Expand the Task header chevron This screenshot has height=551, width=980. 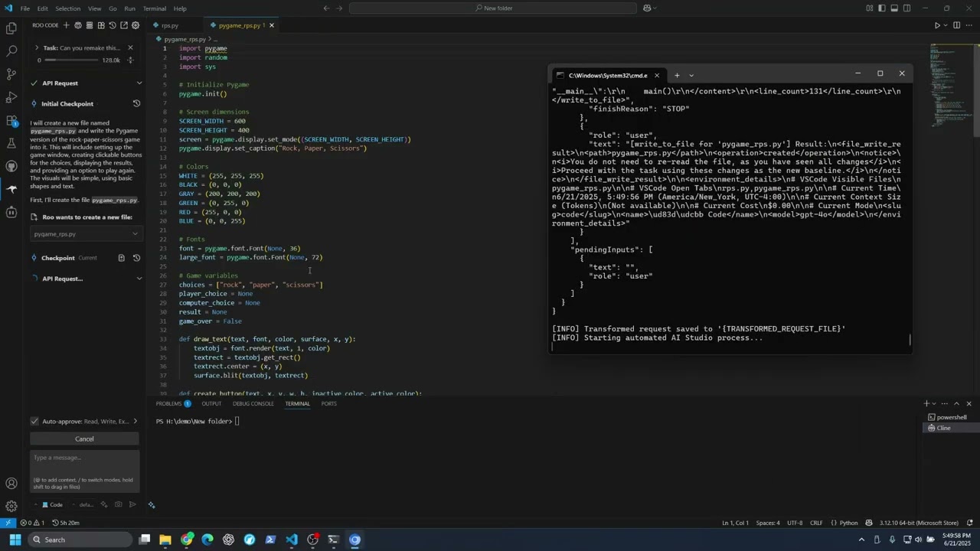point(38,47)
